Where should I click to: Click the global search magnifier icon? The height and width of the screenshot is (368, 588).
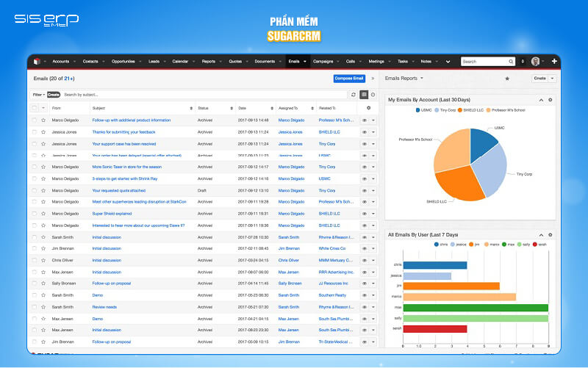click(x=511, y=62)
